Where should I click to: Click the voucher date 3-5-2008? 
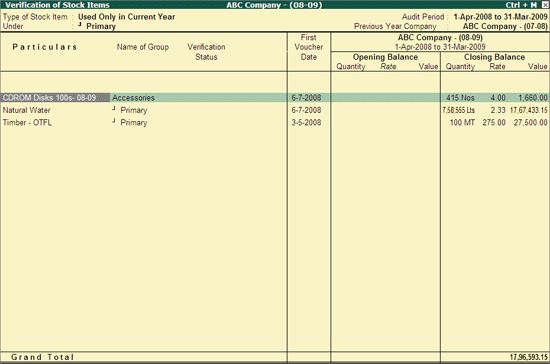[306, 122]
